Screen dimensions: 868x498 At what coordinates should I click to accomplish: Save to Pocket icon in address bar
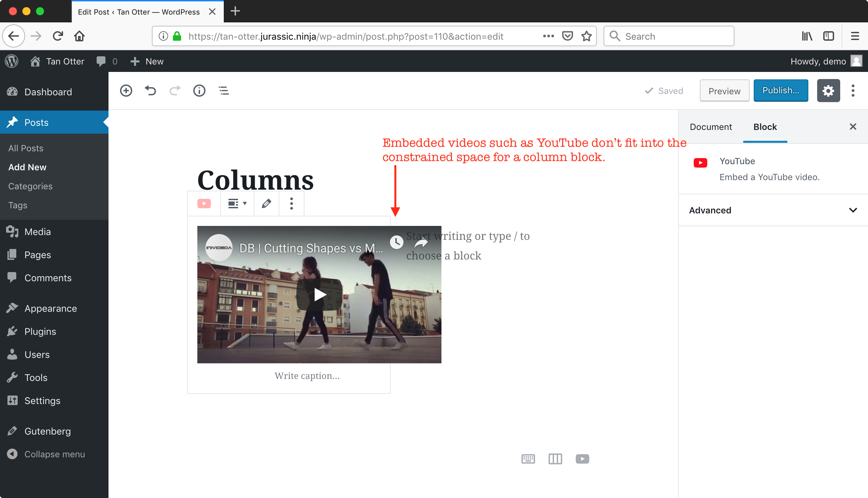point(567,36)
